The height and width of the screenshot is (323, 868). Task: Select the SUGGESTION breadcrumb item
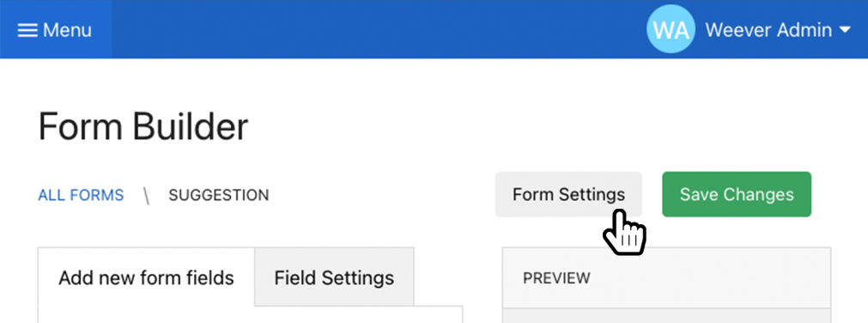click(x=219, y=195)
